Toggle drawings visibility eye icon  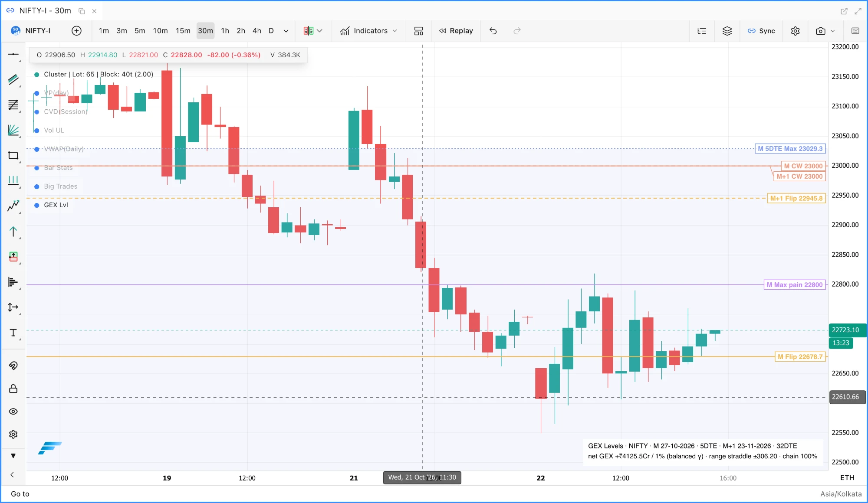pos(13,412)
